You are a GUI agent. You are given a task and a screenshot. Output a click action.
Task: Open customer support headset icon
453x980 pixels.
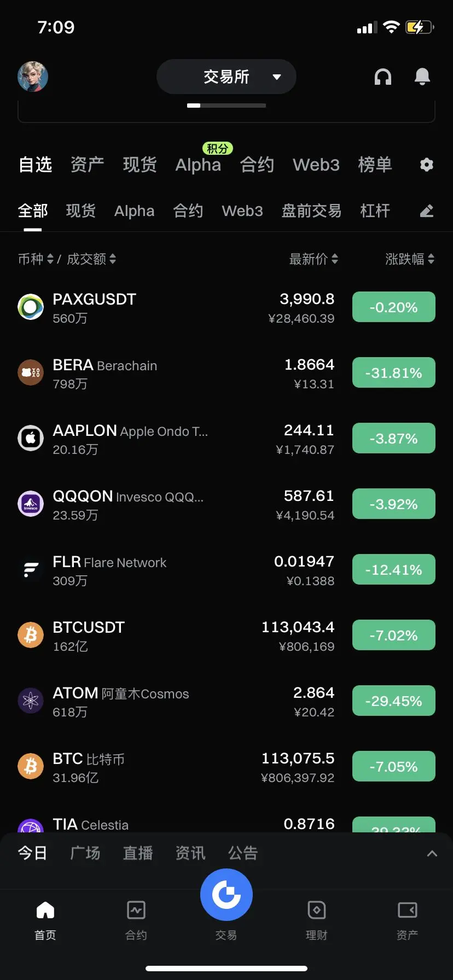382,77
